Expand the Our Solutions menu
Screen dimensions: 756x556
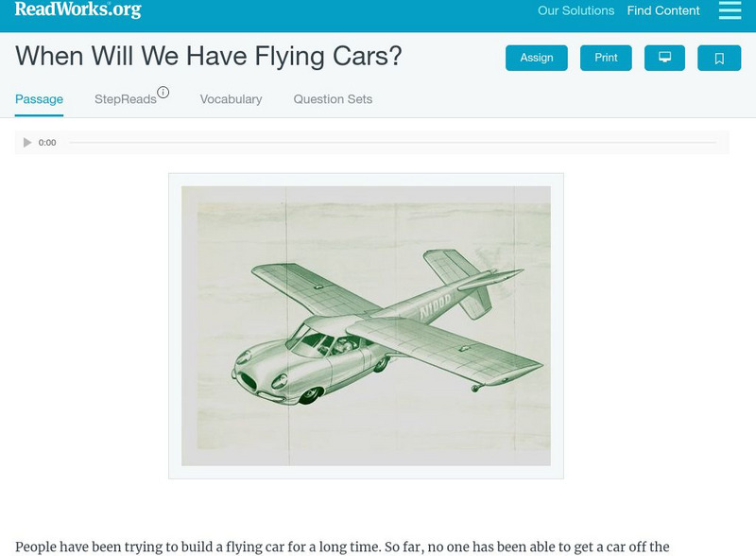[x=576, y=11]
